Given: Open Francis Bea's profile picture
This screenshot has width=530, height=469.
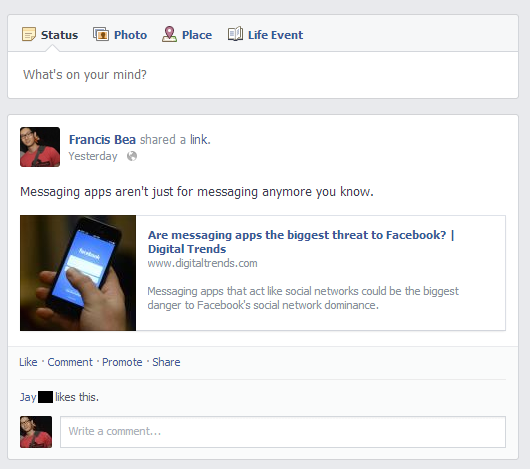Looking at the screenshot, I should [40, 147].
